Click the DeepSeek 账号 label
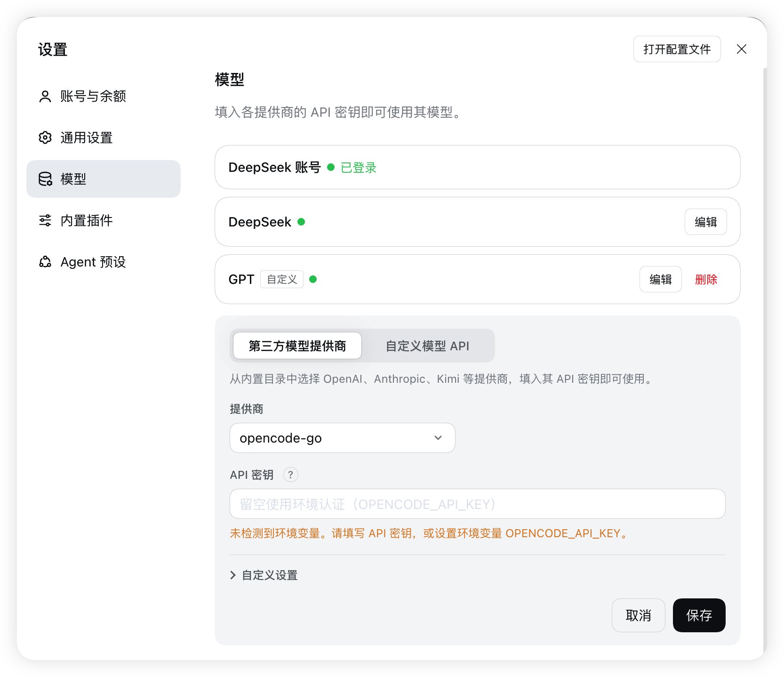This screenshot has height=677, width=784. pos(274,168)
